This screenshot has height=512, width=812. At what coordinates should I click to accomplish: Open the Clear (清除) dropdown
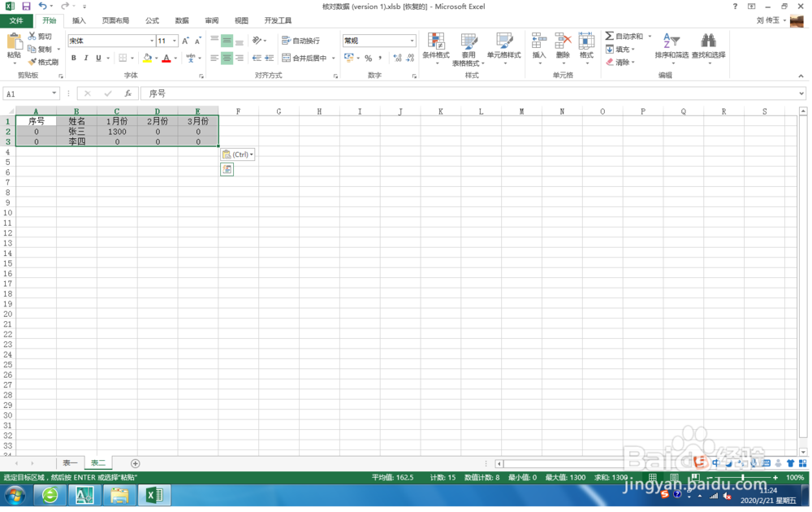point(620,63)
